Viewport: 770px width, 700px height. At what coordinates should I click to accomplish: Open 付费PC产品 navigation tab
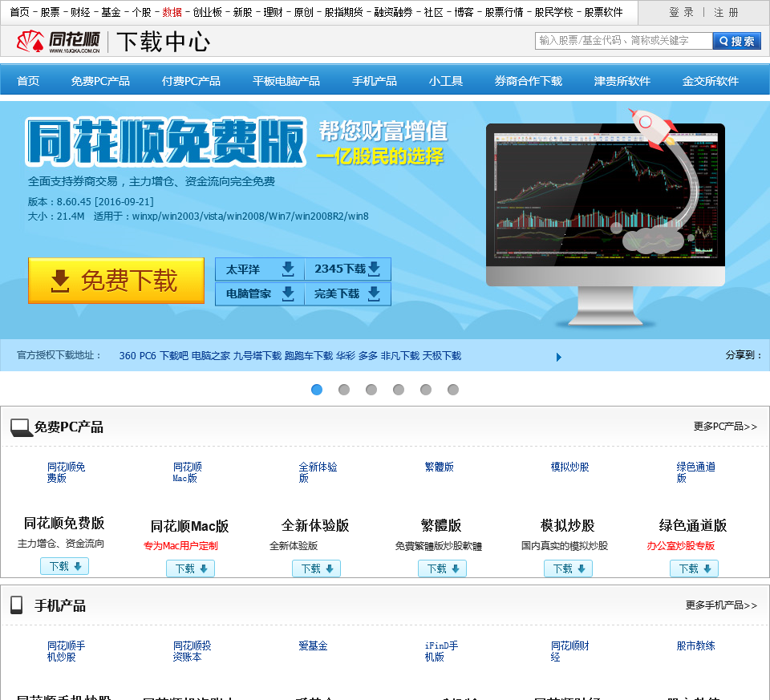pyautogui.click(x=191, y=81)
